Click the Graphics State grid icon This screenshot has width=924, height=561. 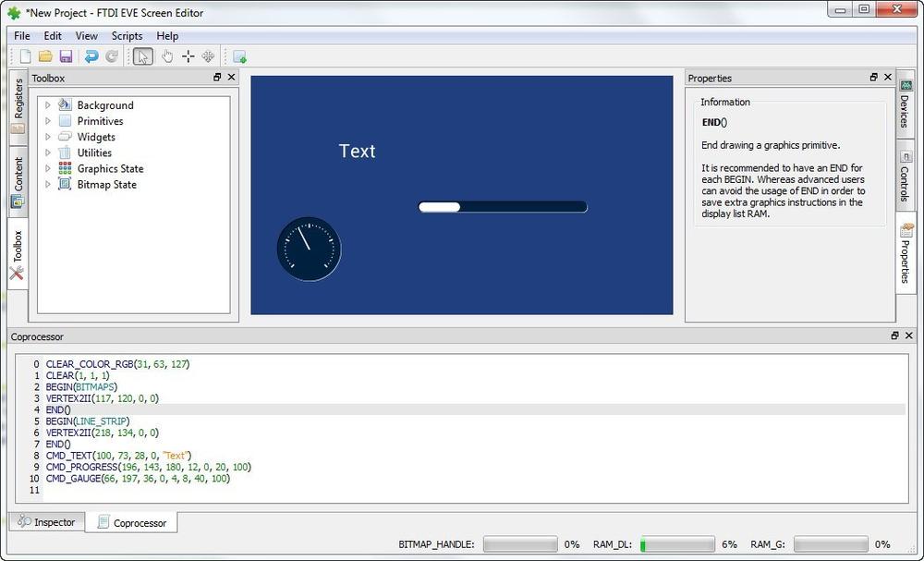[65, 168]
